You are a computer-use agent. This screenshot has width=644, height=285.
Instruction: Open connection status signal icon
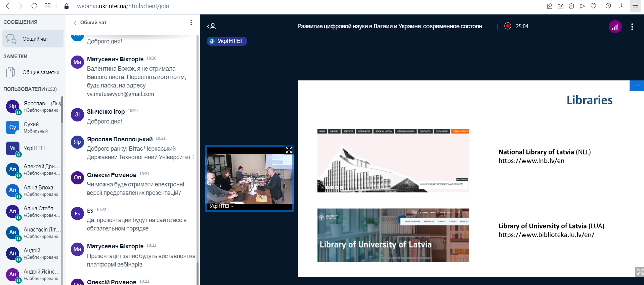tap(615, 27)
